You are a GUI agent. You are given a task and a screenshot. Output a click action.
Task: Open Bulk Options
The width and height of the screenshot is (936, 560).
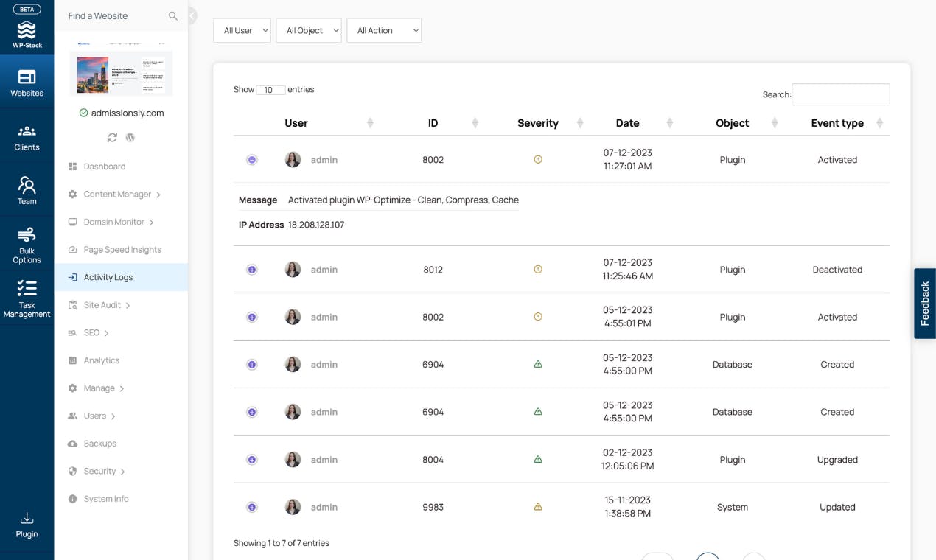tap(27, 245)
